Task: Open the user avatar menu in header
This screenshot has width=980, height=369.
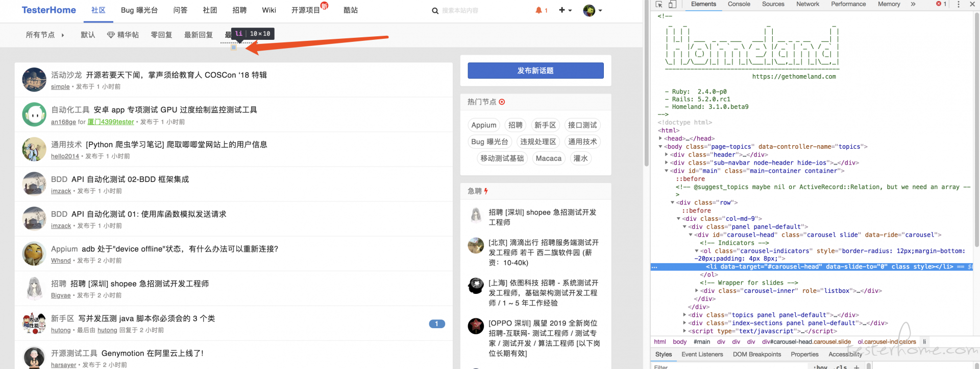Action: 593,10
